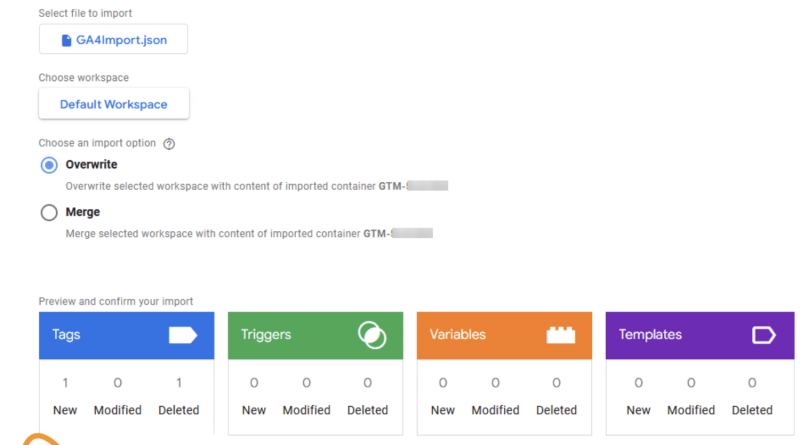
Task: Click the Variables brick icon
Action: click(x=561, y=336)
